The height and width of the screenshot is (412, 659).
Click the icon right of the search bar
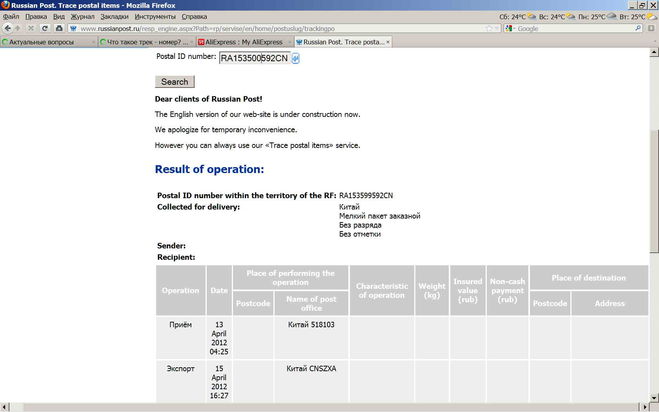(x=651, y=28)
